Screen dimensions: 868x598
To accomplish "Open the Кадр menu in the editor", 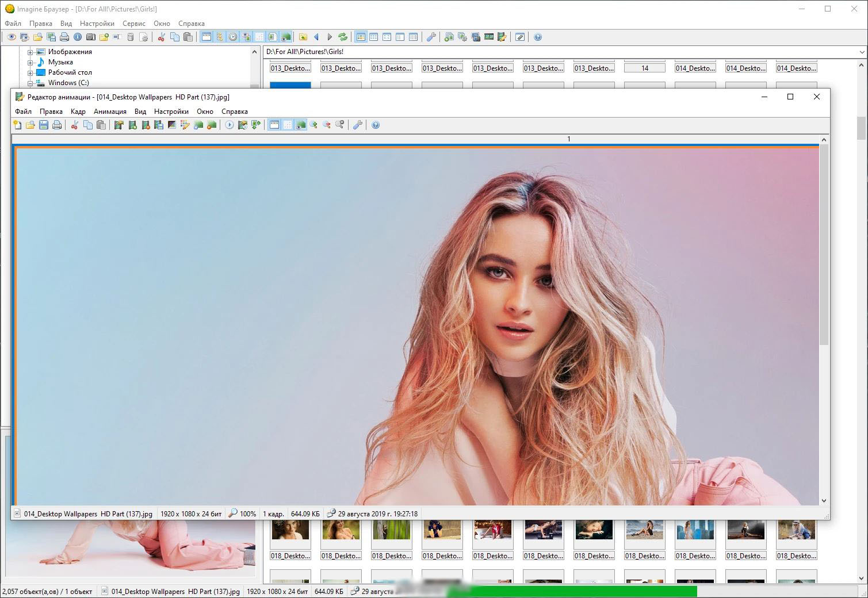I will pos(78,112).
